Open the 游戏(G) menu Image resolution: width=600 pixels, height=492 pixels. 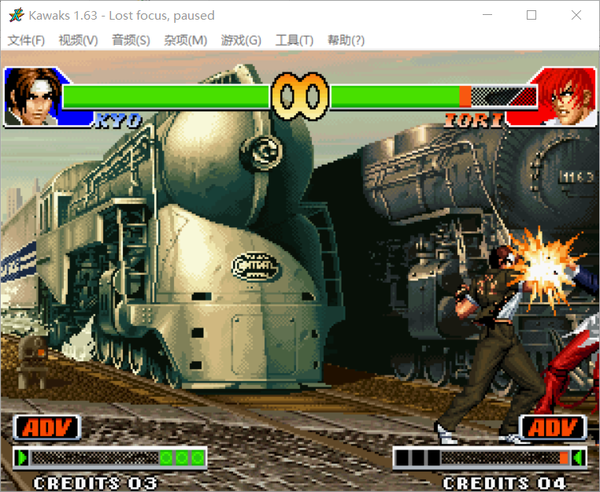tap(241, 40)
